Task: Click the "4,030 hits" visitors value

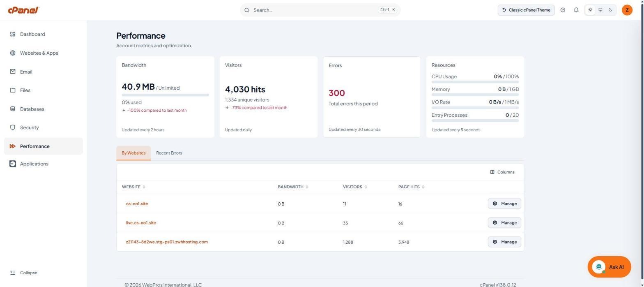Action: (x=245, y=89)
